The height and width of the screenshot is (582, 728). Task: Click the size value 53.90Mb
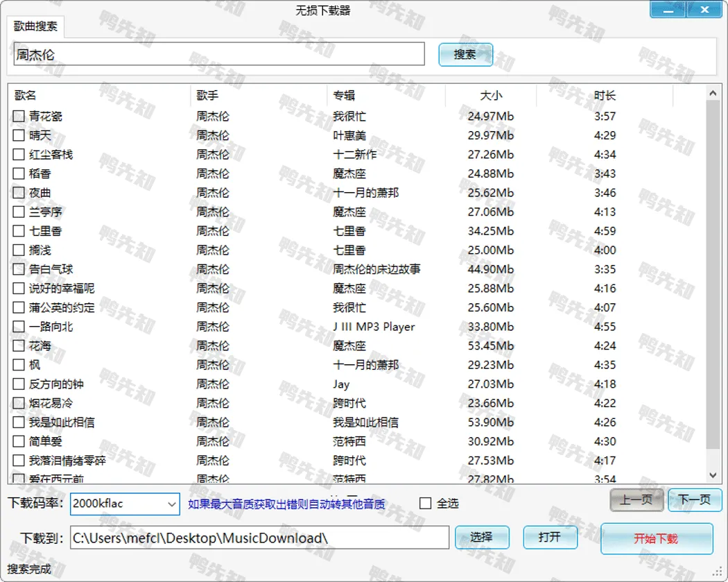coord(491,422)
